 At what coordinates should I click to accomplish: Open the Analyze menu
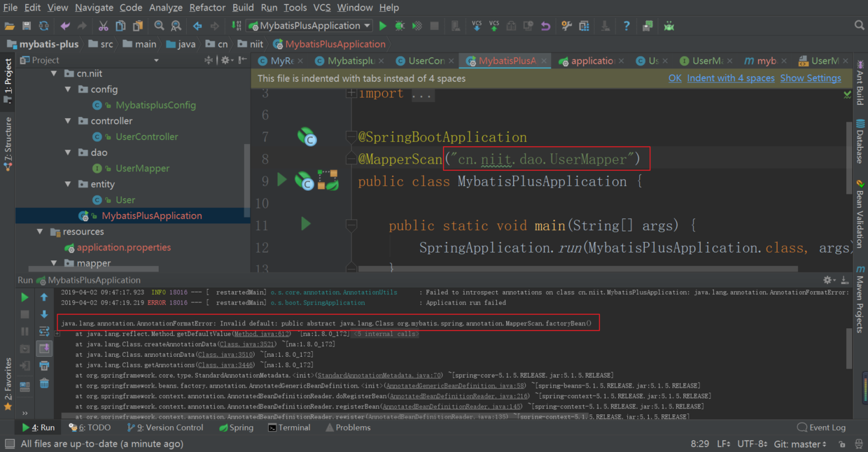165,8
